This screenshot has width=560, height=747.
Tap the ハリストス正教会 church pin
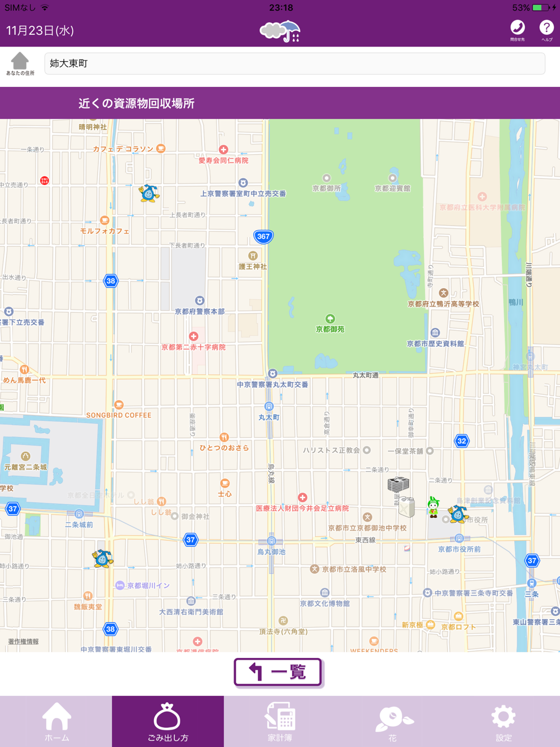(x=367, y=450)
